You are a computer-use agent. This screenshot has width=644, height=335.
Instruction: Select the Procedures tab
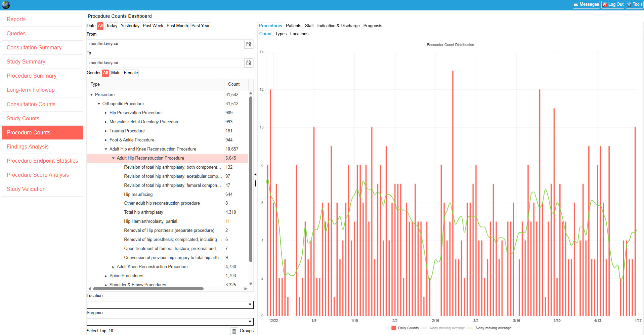pyautogui.click(x=270, y=26)
